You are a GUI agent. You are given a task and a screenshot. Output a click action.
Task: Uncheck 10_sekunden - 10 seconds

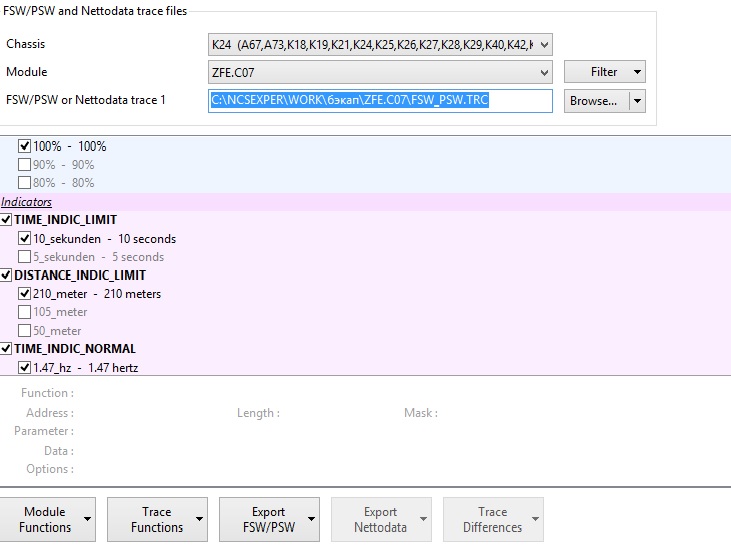pyautogui.click(x=25, y=239)
